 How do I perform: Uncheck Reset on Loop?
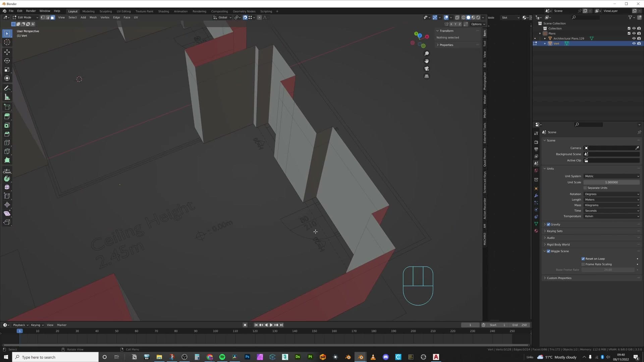tap(583, 259)
